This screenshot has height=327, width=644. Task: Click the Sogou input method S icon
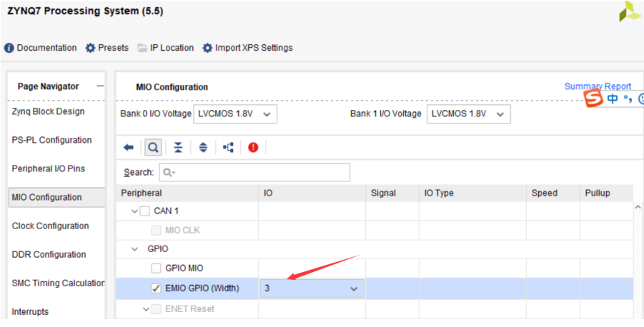[x=594, y=99]
